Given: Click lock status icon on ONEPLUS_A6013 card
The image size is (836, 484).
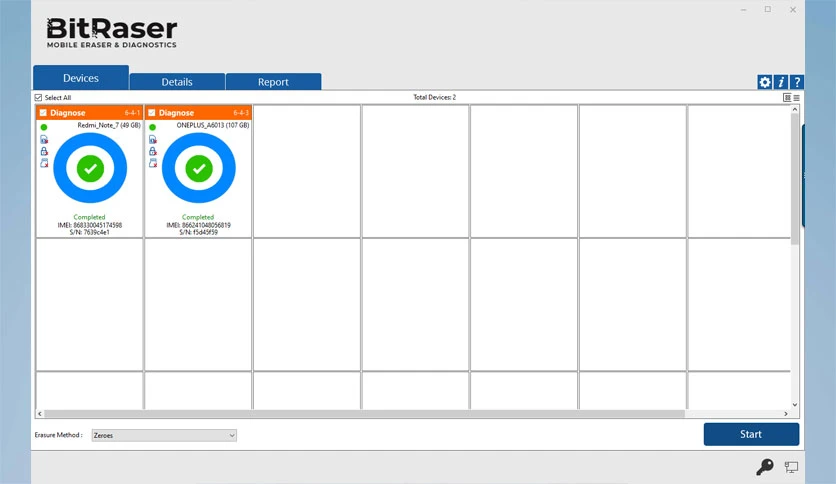Looking at the screenshot, I should point(153,151).
